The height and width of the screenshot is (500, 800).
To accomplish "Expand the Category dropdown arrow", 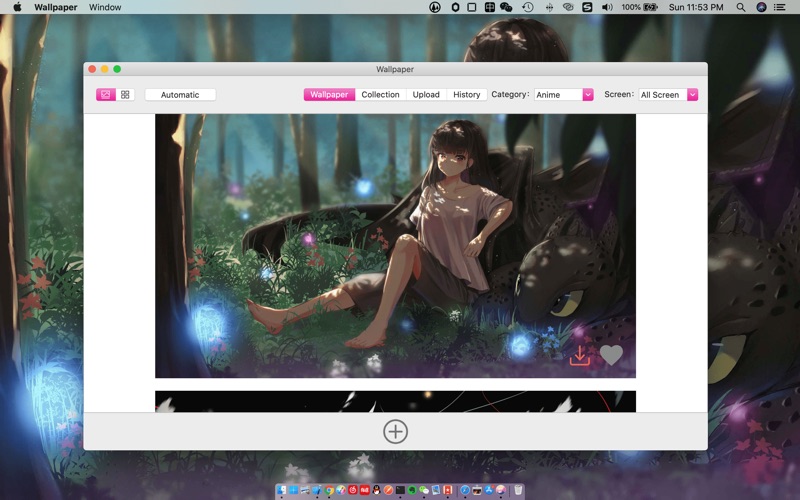I will [x=588, y=94].
